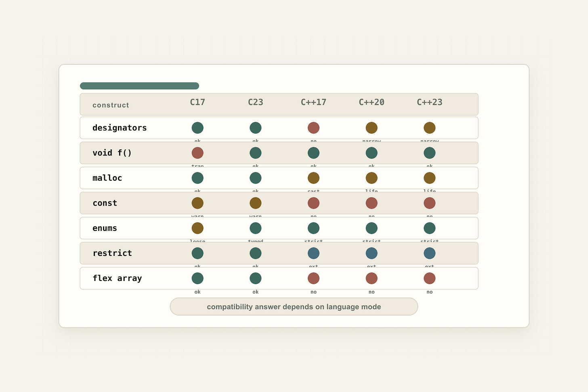The width and height of the screenshot is (588, 392).
Task: Click the "designators" row label
Action: (x=120, y=128)
